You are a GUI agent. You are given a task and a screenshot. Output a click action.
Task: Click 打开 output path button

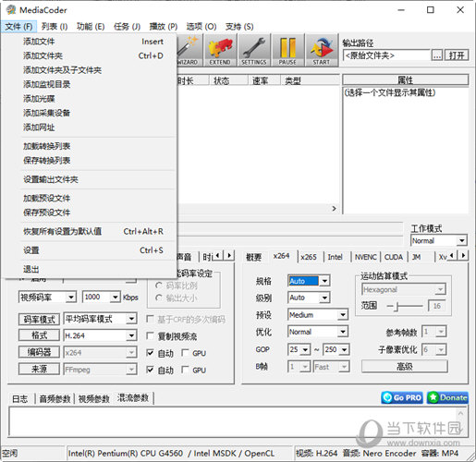457,55
